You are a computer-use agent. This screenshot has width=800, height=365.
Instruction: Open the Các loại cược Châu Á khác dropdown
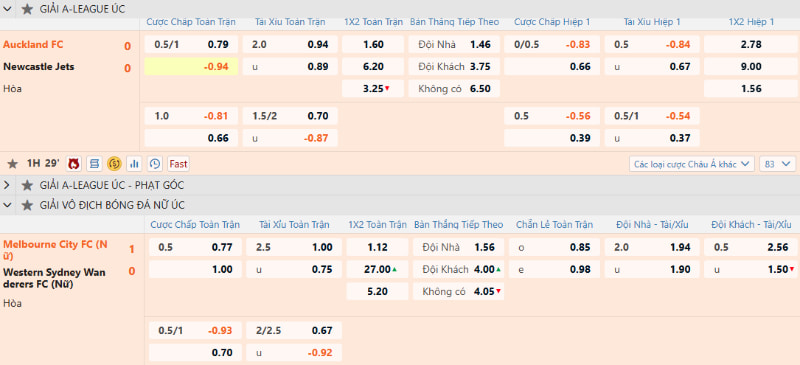tap(692, 164)
